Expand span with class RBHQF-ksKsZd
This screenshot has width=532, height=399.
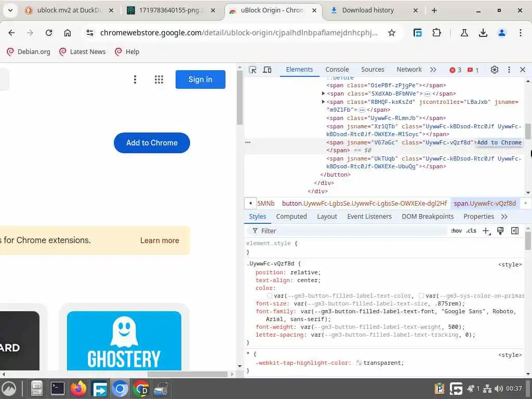pyautogui.click(x=323, y=101)
